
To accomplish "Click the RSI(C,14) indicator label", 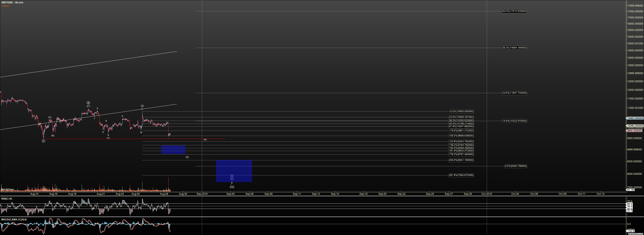I will pos(7,199).
